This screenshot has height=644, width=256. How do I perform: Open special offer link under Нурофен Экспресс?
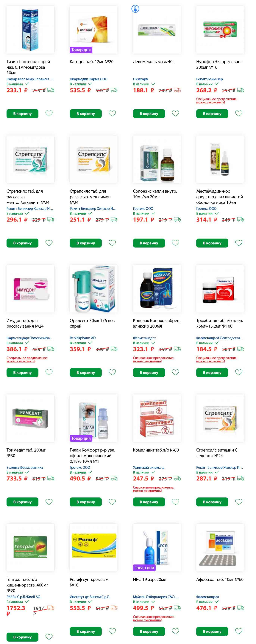point(217,100)
